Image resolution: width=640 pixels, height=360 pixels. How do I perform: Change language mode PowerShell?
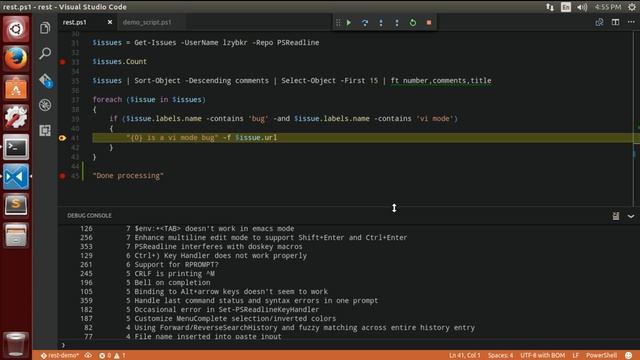(602, 356)
